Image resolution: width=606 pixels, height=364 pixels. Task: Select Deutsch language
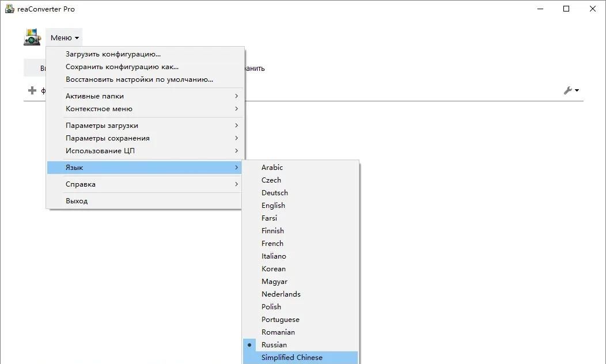pyautogui.click(x=301, y=193)
